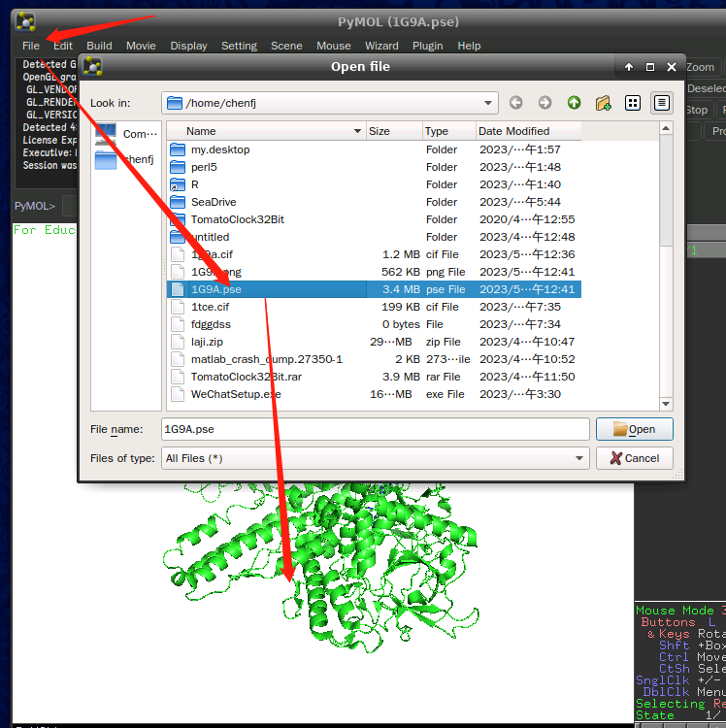Select the chenfj home folder in sidebar

tap(126, 160)
